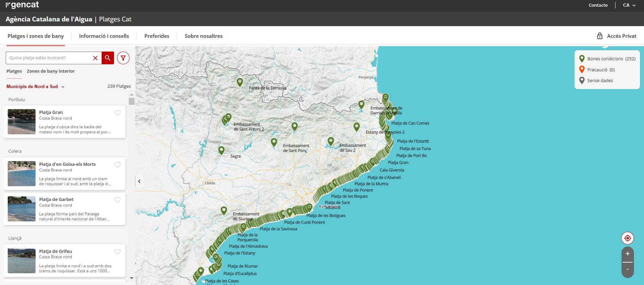Click scrollbar down arrow in list
The height and width of the screenshot is (285, 644).
tap(131, 278)
